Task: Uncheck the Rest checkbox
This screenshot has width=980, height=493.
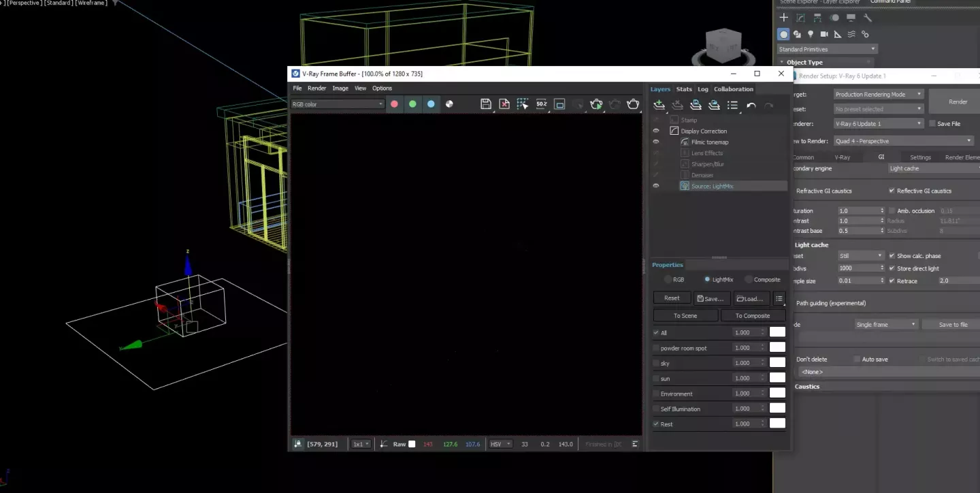Action: click(x=656, y=424)
